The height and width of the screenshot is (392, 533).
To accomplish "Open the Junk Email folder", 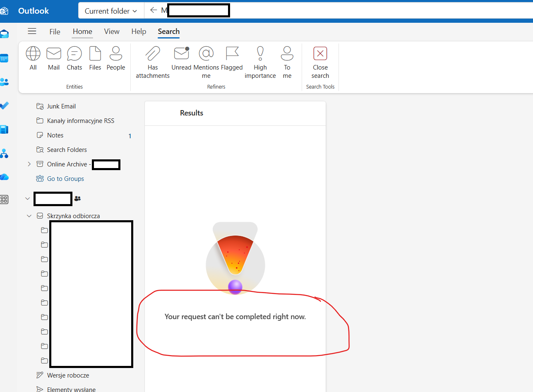I will point(61,106).
